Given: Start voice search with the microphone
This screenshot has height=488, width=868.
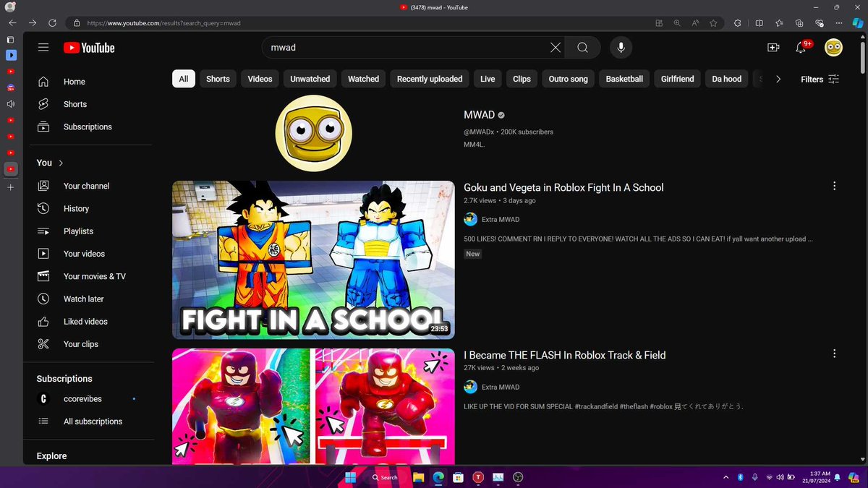Looking at the screenshot, I should click(620, 48).
